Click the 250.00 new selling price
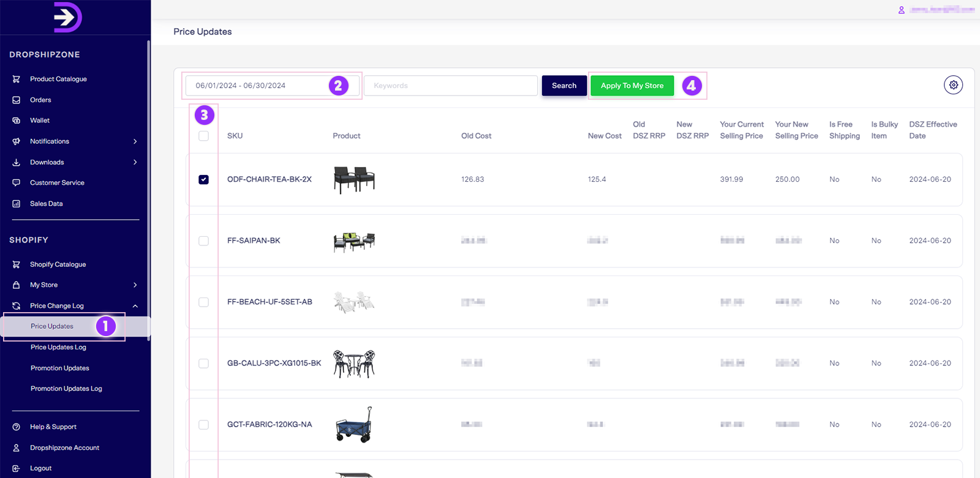 (787, 179)
